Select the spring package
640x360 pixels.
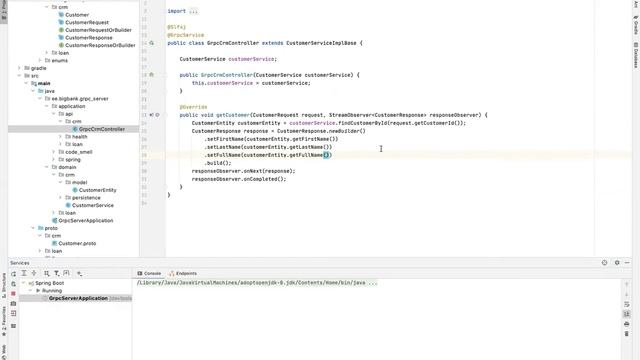point(73,160)
